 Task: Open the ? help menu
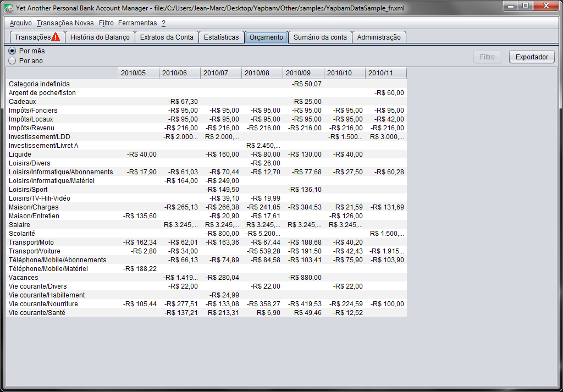coord(163,23)
